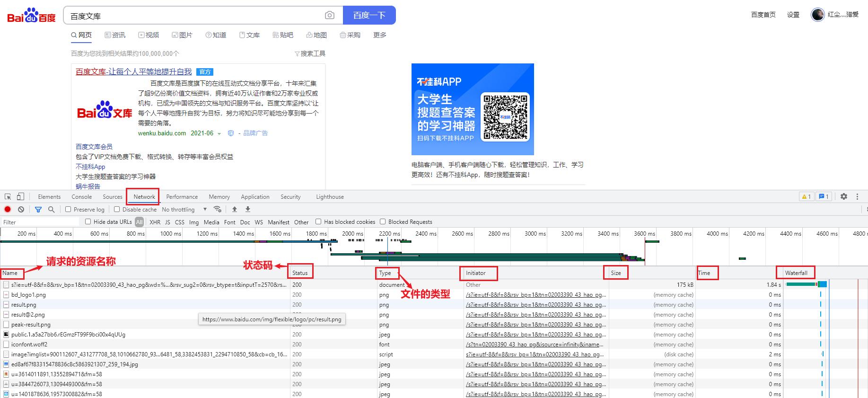
Task: Filter requests by XHR type
Action: [155, 222]
